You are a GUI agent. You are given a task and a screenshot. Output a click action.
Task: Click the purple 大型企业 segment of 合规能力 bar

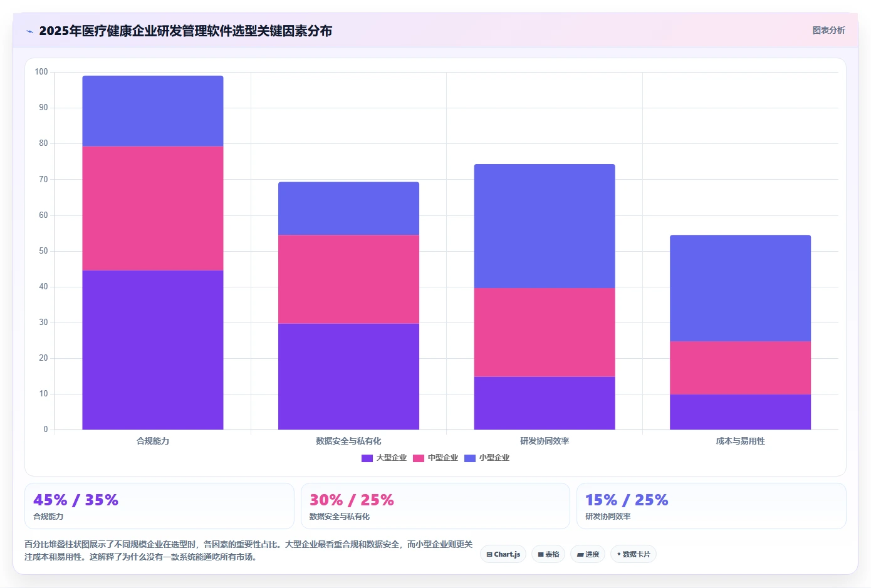tap(153, 350)
